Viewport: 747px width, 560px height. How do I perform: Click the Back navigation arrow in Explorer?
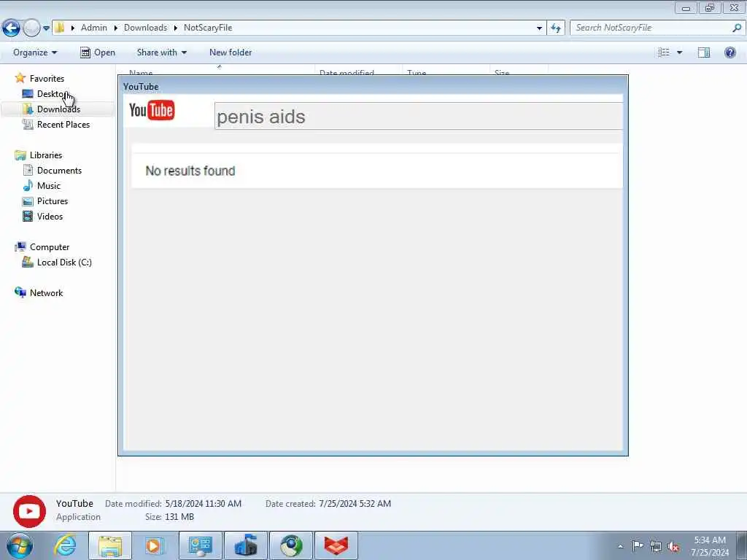[x=11, y=28]
